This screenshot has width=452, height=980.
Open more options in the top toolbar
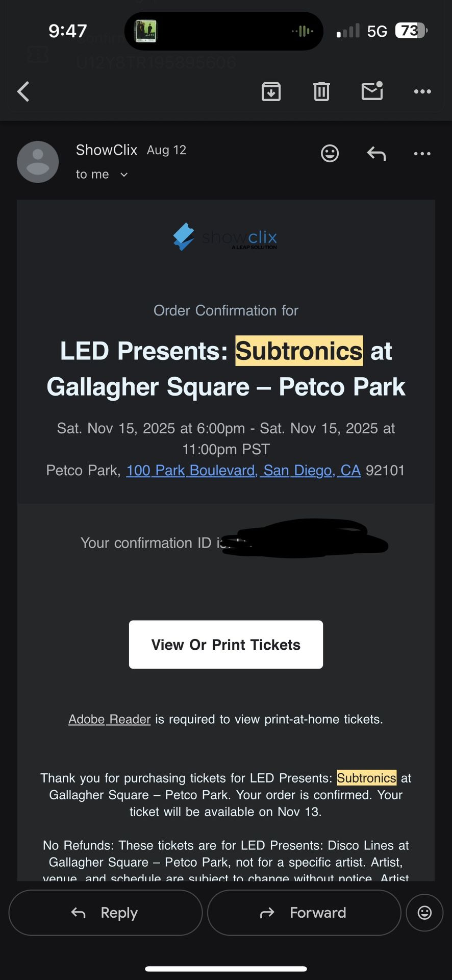click(x=422, y=91)
